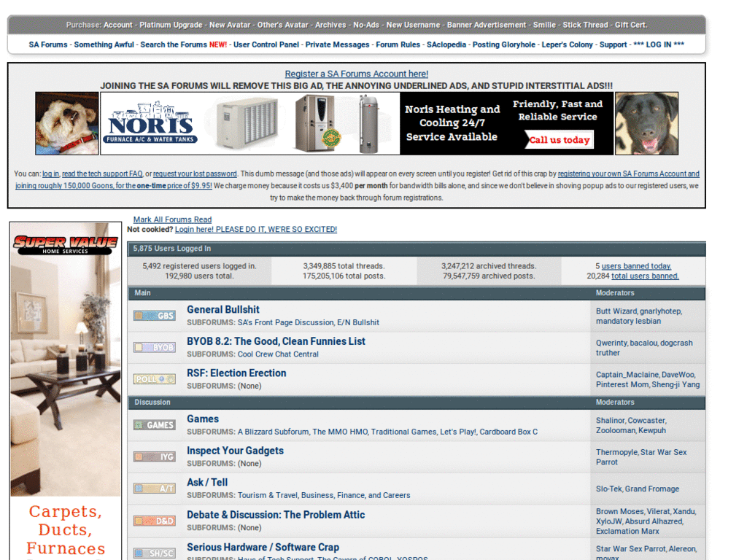Open Tourism & Travel subforum

(x=267, y=495)
